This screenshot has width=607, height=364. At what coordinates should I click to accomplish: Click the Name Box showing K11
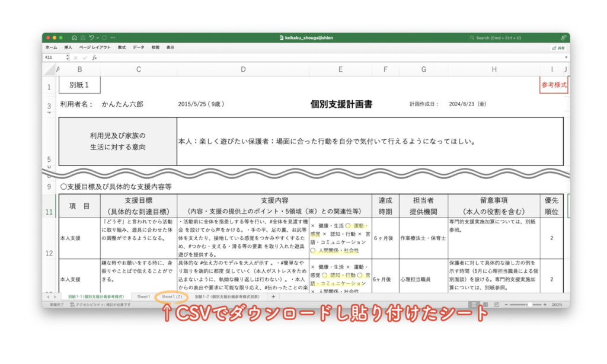point(54,58)
